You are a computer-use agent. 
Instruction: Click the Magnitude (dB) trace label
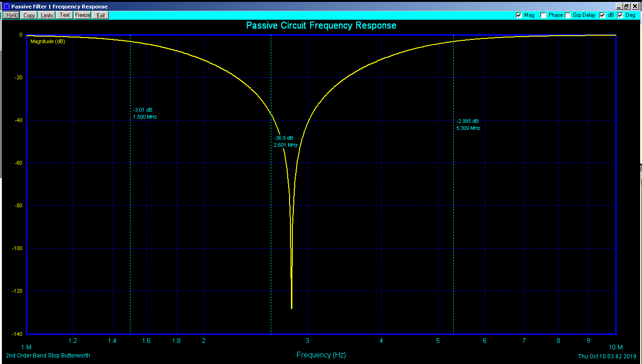[x=48, y=41]
